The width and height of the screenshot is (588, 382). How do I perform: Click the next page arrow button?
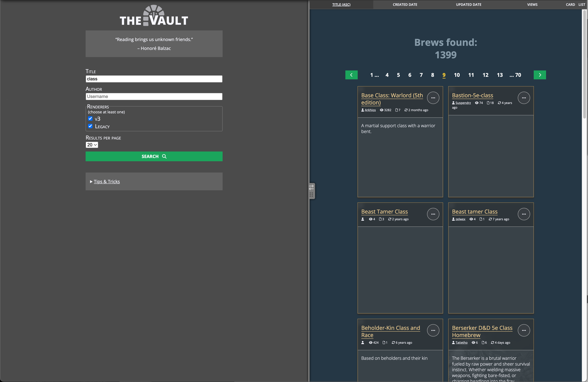(x=540, y=75)
